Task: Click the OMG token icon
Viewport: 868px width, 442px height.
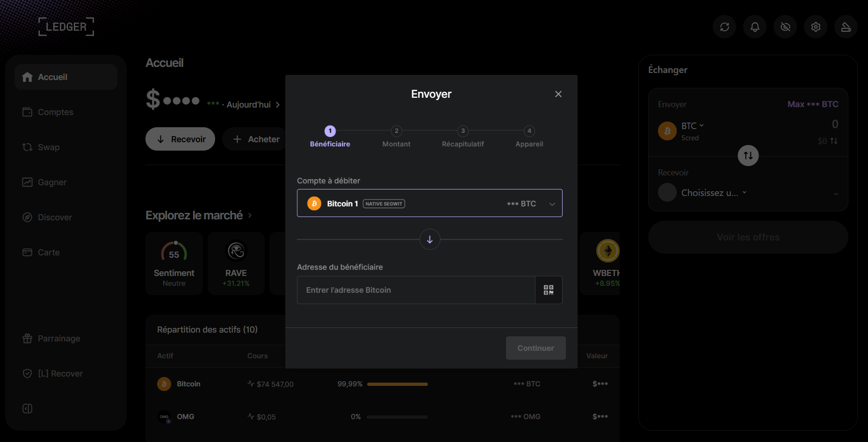Action: (x=164, y=417)
